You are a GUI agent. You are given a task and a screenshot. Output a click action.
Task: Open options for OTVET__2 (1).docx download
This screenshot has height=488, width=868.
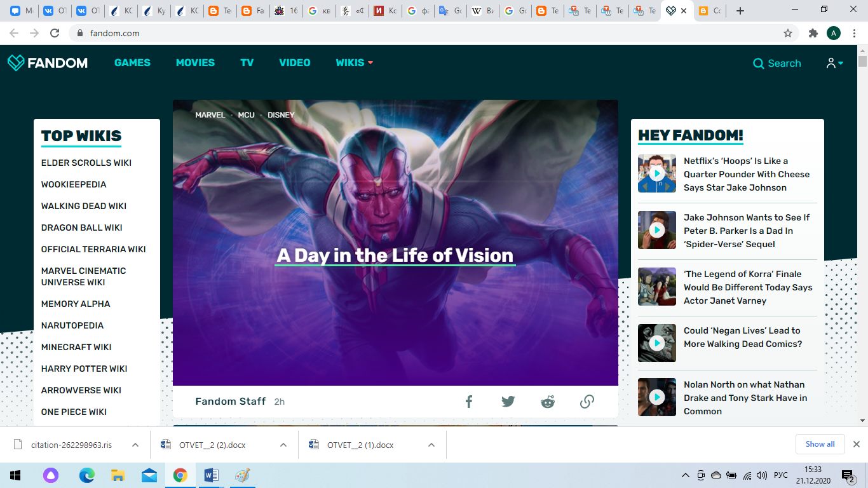coord(431,445)
